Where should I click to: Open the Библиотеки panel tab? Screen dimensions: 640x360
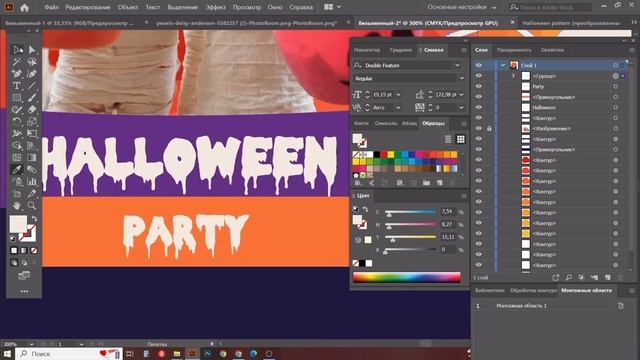point(489,291)
